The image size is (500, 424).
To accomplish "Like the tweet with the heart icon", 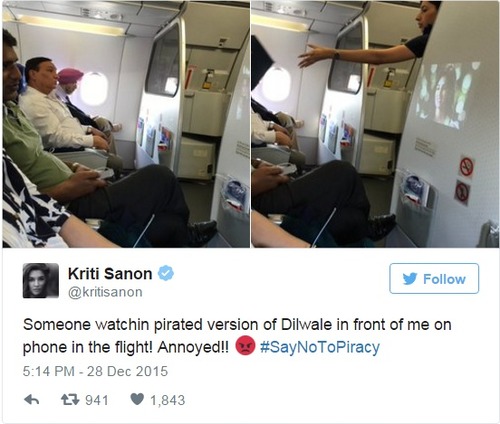I will click(x=137, y=399).
